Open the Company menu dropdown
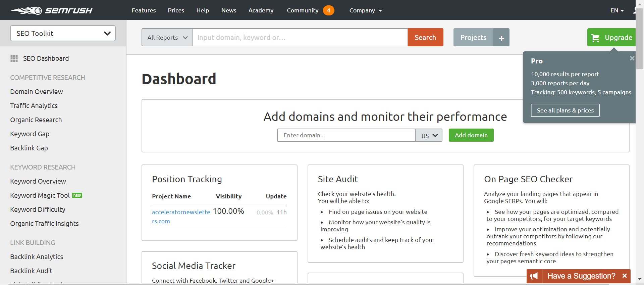This screenshot has height=285, width=644. (366, 10)
